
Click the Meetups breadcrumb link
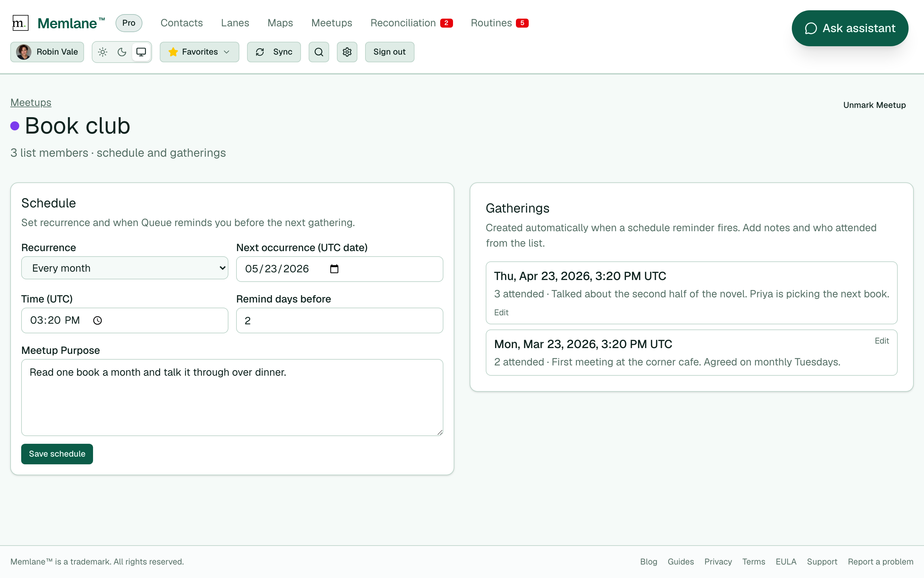(31, 102)
